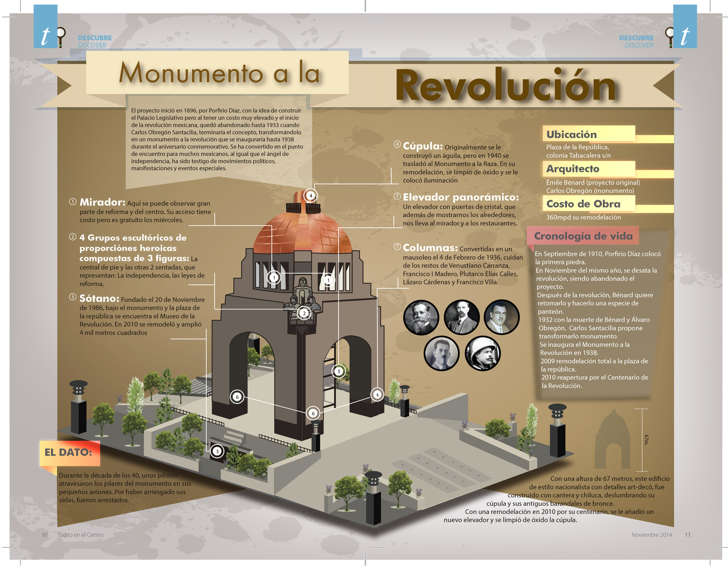Open the EL DATO information box
The width and height of the screenshot is (728, 567).
68,452
